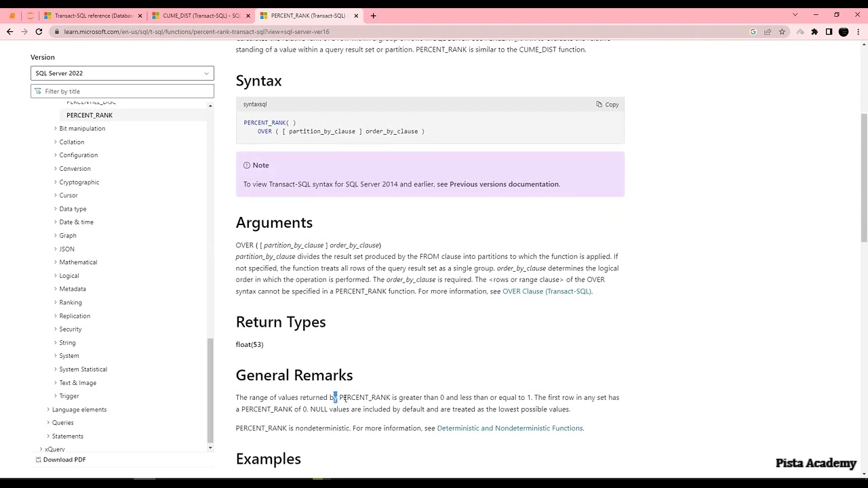Open the Text & Image tree item
Viewport: 868px width, 488px height.
(77, 383)
